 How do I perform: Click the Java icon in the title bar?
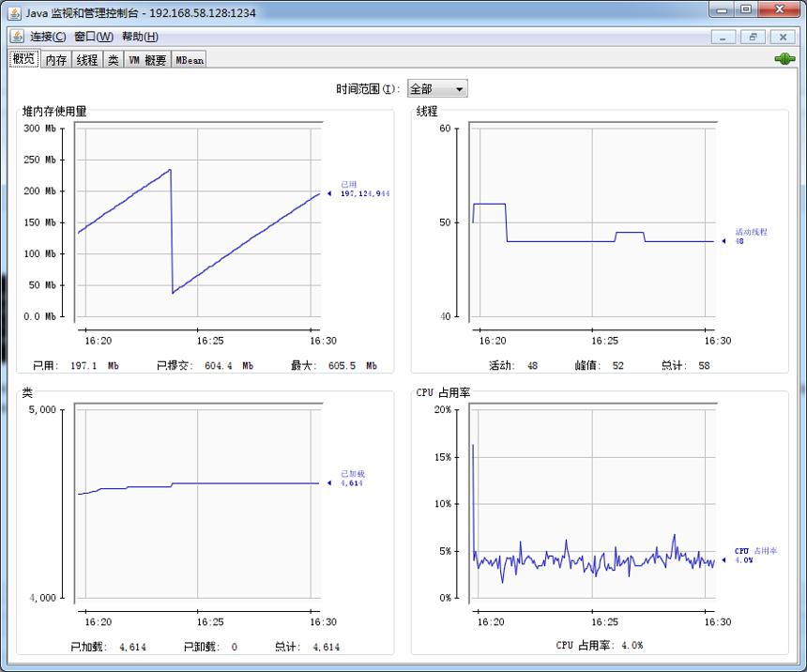[x=14, y=12]
